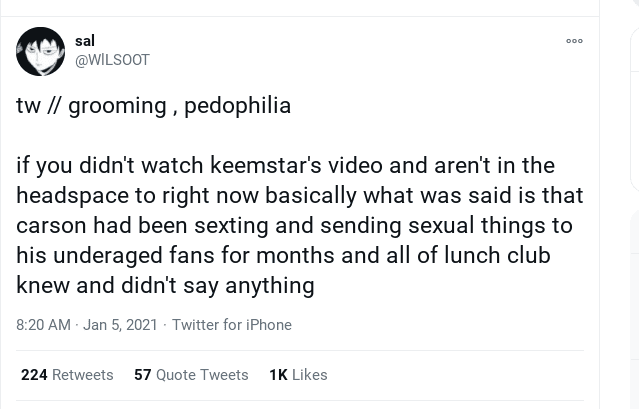The height and width of the screenshot is (409, 639).
Task: View the 224 Retweets list
Action: click(x=67, y=375)
